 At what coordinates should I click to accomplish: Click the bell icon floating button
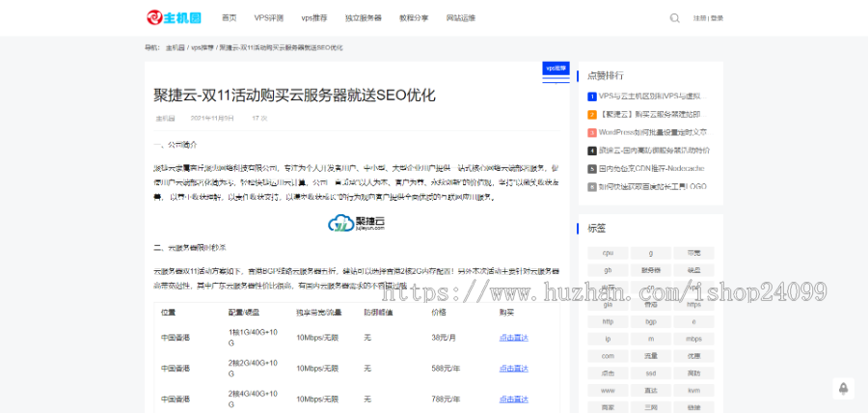pyautogui.click(x=843, y=389)
